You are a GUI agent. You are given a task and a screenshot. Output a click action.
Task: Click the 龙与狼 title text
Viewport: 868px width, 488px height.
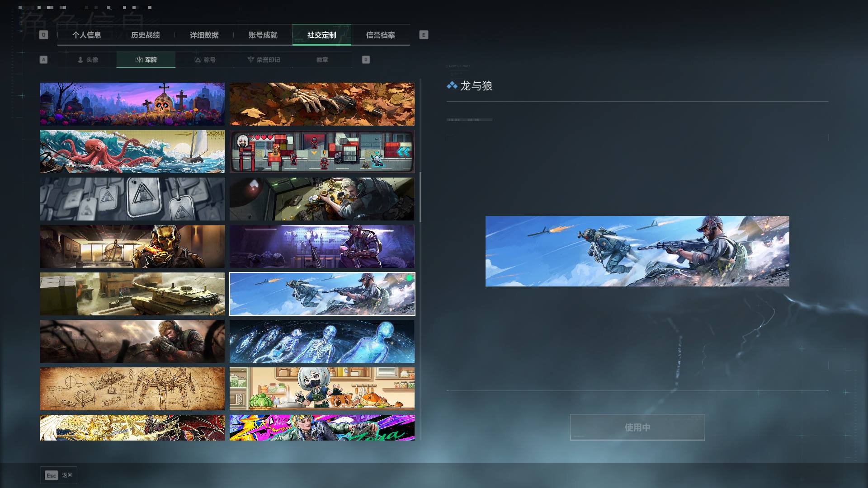tap(476, 86)
